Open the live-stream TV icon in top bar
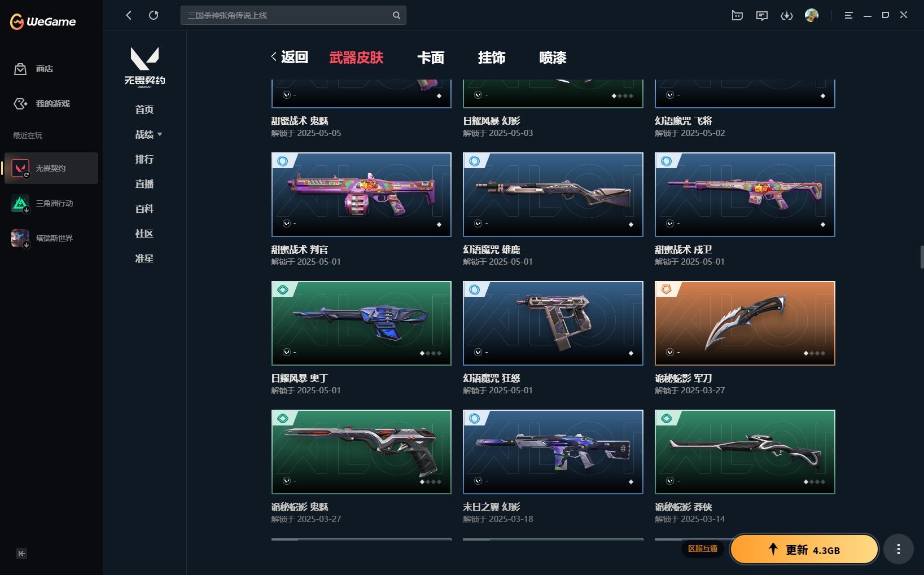Screen dimensions: 924x575 tap(737, 16)
